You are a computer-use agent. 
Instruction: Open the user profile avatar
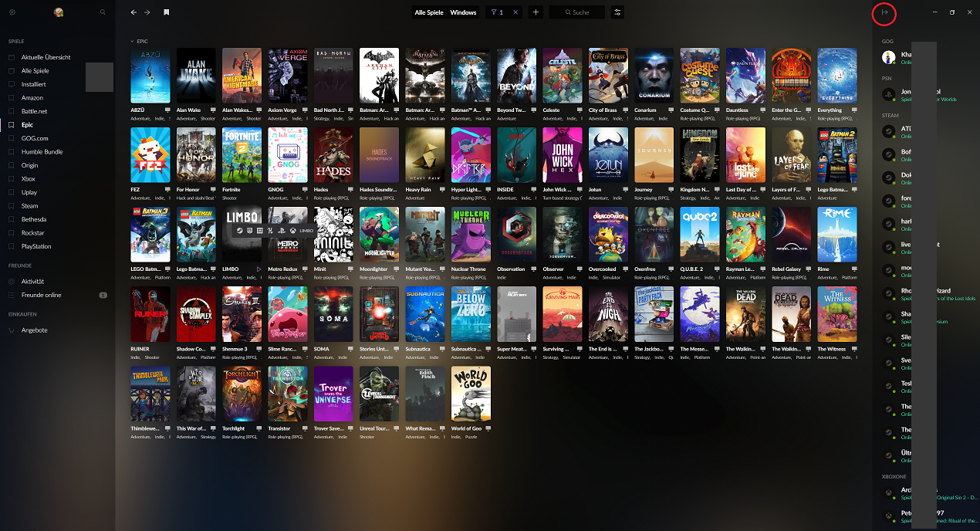(59, 12)
